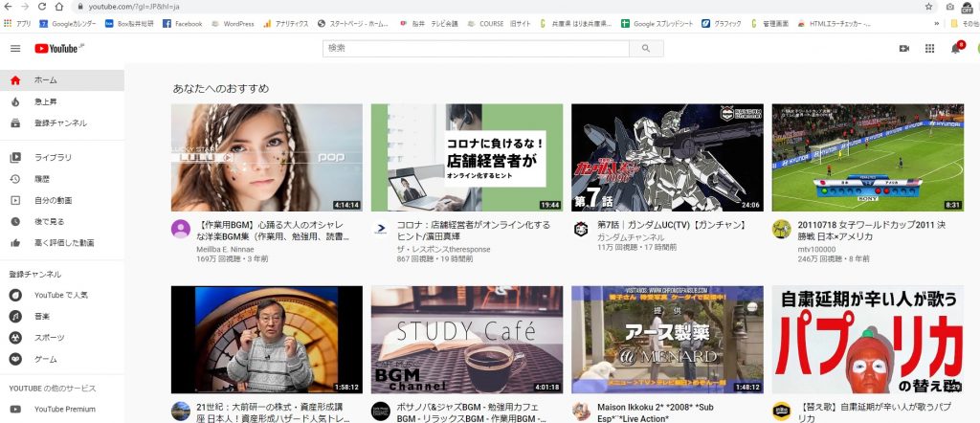Open Googleカレンダー bookmark
The image size is (980, 423).
tap(68, 24)
